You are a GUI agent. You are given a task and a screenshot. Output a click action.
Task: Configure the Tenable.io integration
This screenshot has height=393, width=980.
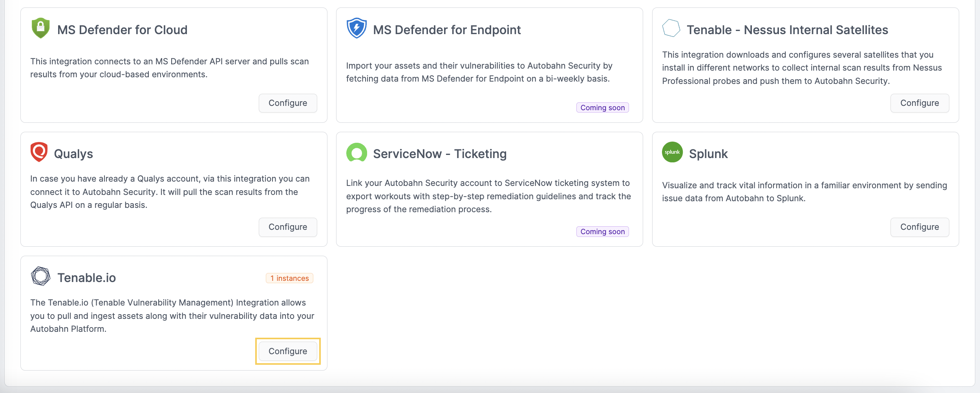click(x=288, y=351)
